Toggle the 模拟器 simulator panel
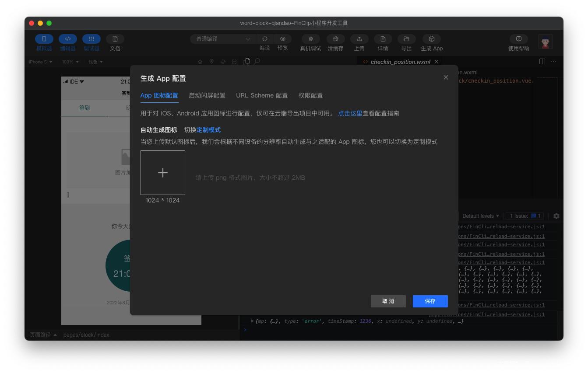The width and height of the screenshot is (588, 373). point(44,39)
